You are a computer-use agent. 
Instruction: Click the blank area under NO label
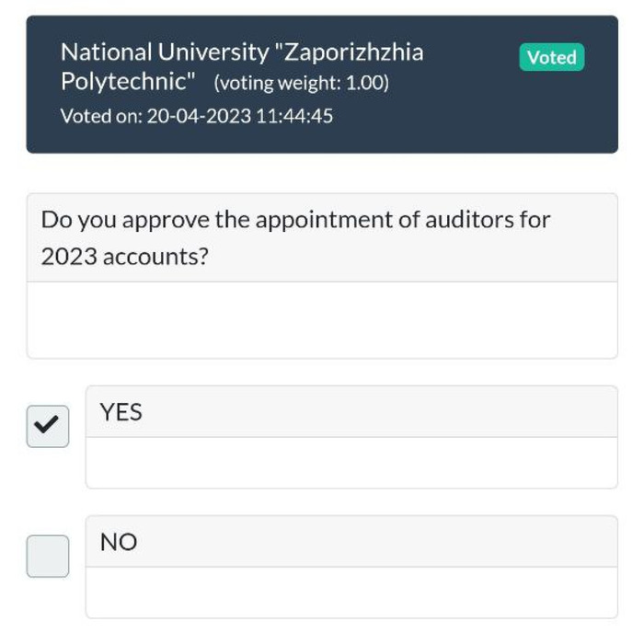pos(351,592)
